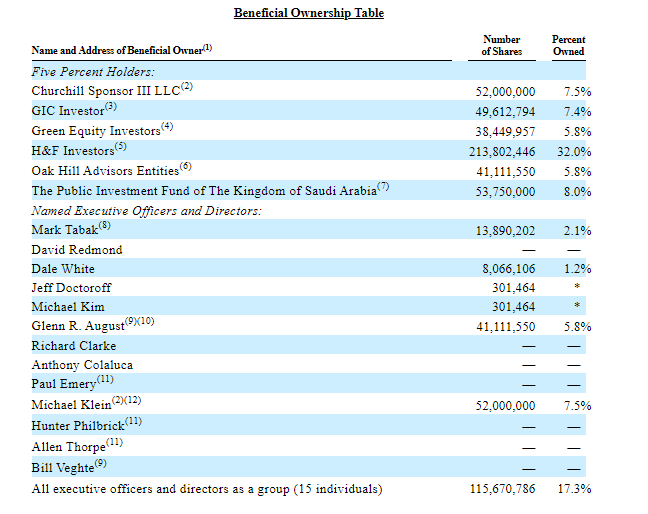The width and height of the screenshot is (648, 514).
Task: Select 52,000,000 in Michael Klein row
Action: point(505,406)
